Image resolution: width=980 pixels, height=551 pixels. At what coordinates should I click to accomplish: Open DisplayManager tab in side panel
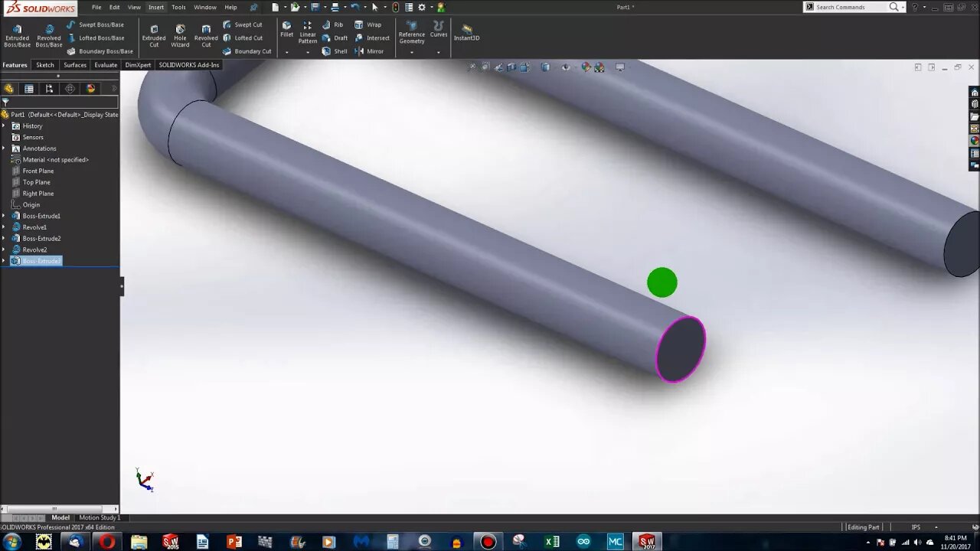(x=91, y=89)
